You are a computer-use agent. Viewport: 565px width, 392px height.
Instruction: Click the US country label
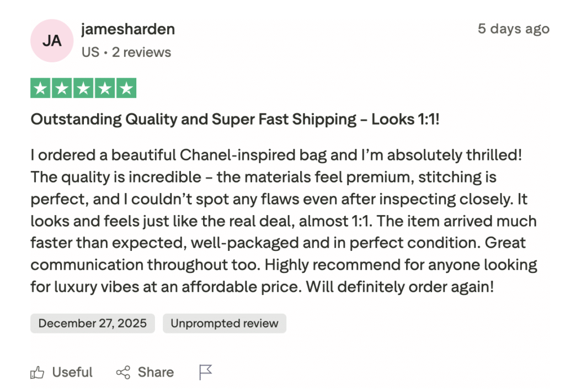click(90, 52)
